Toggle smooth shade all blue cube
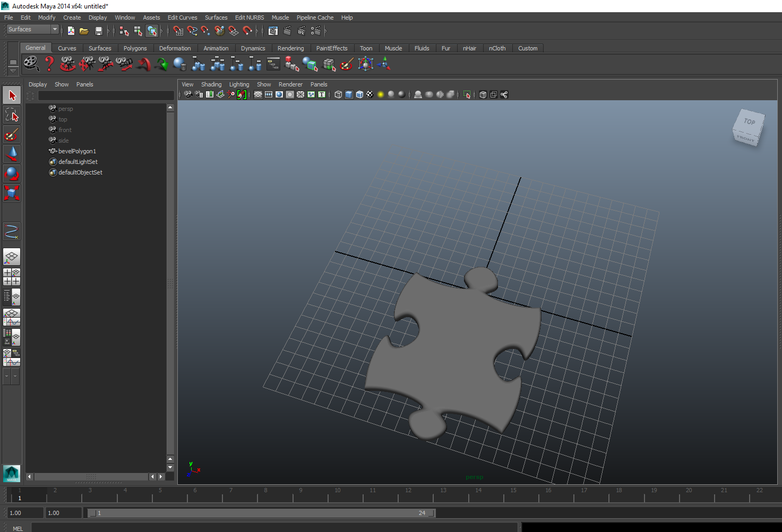This screenshot has width=782, height=532. tap(349, 94)
